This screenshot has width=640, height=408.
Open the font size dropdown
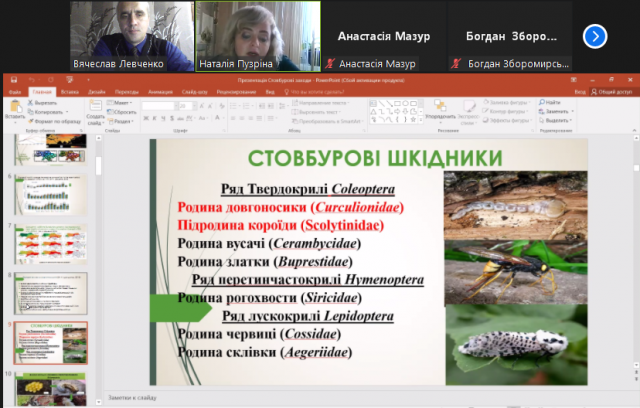click(x=195, y=106)
